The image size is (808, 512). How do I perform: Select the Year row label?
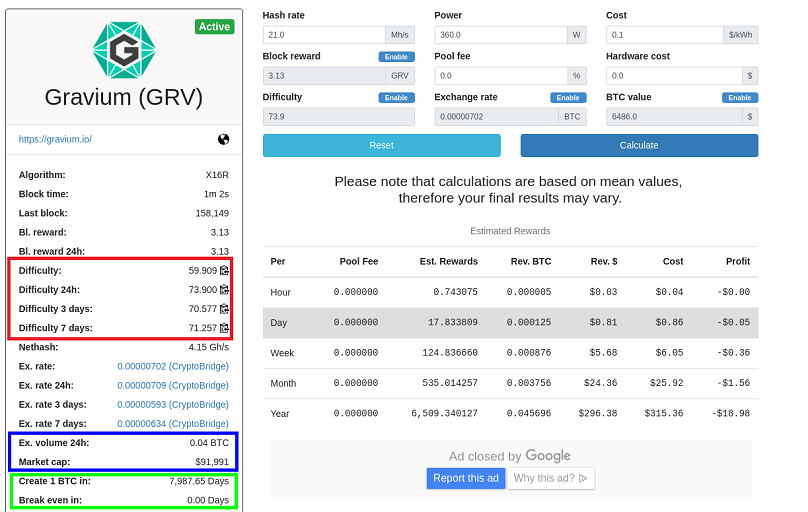pos(280,414)
